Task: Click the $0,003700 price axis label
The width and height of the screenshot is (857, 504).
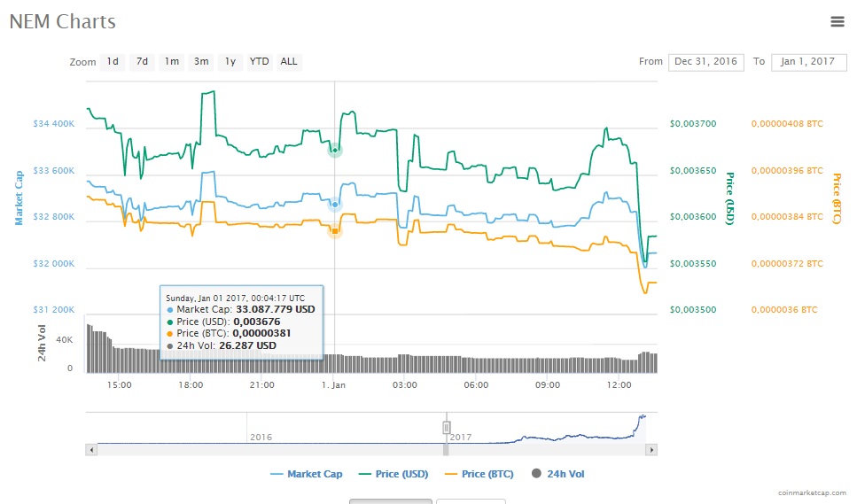Action: coord(693,123)
